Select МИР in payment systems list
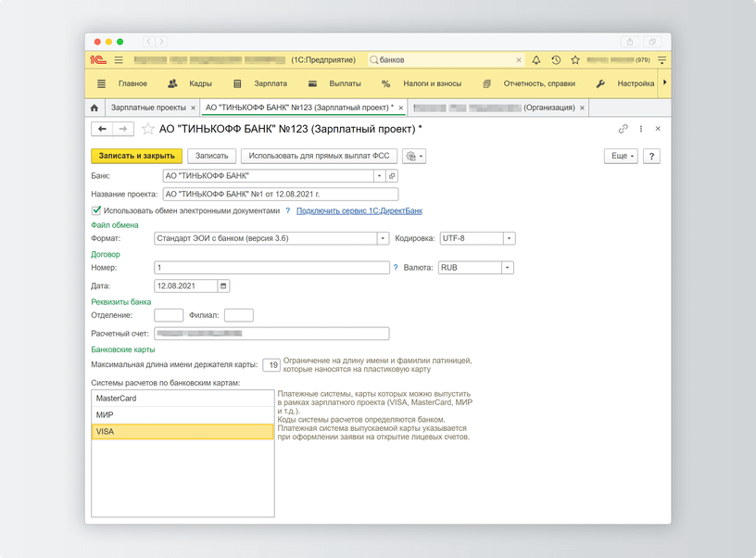Image resolution: width=756 pixels, height=558 pixels. (x=183, y=414)
